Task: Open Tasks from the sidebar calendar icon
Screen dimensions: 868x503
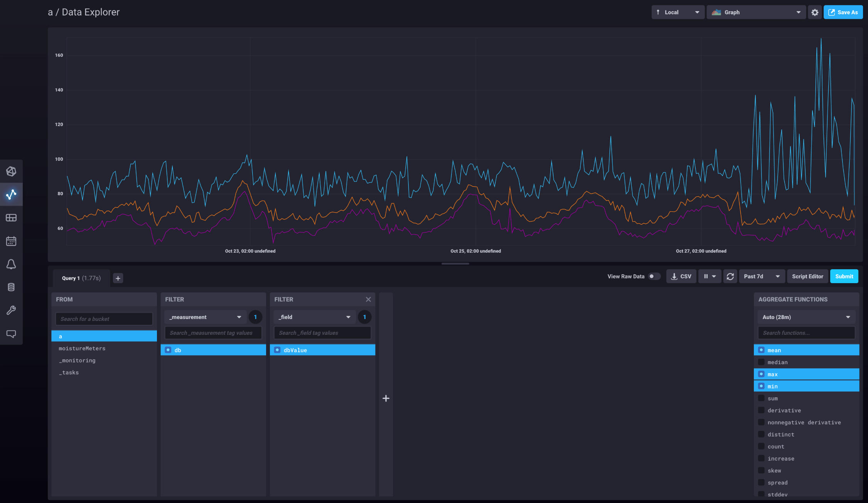Action: coord(11,241)
